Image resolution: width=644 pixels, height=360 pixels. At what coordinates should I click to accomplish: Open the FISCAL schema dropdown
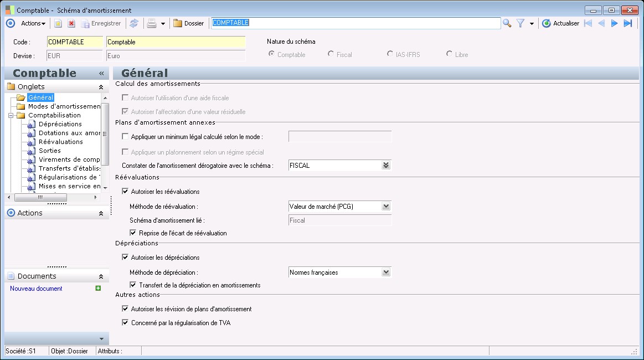[385, 165]
